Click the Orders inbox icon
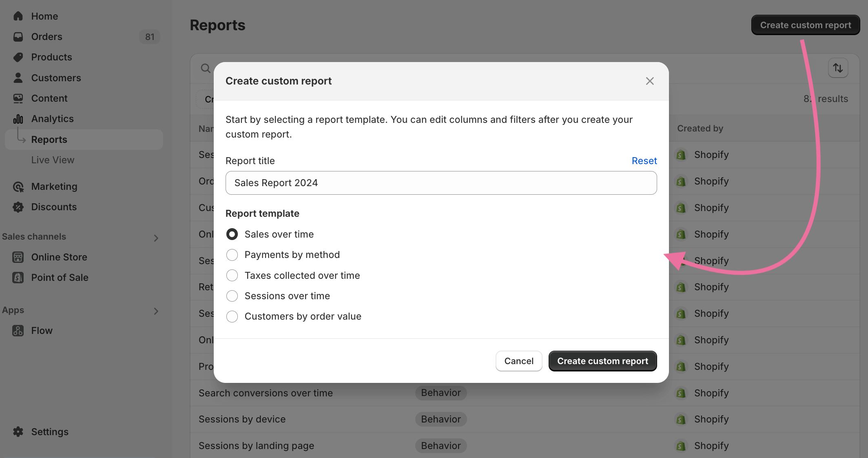Viewport: 868px width, 458px height. click(18, 37)
